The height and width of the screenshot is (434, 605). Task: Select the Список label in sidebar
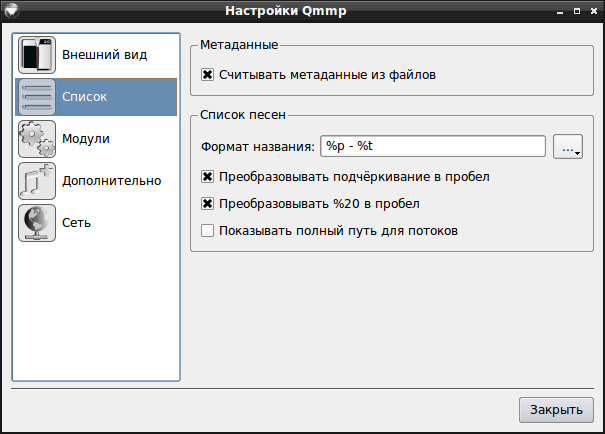click(84, 97)
